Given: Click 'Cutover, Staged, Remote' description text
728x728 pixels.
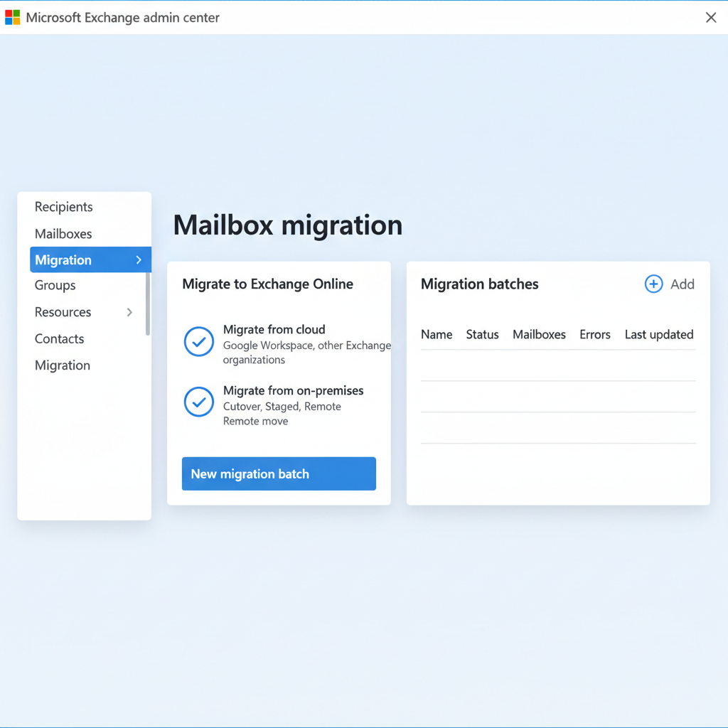Looking at the screenshot, I should (x=282, y=407).
